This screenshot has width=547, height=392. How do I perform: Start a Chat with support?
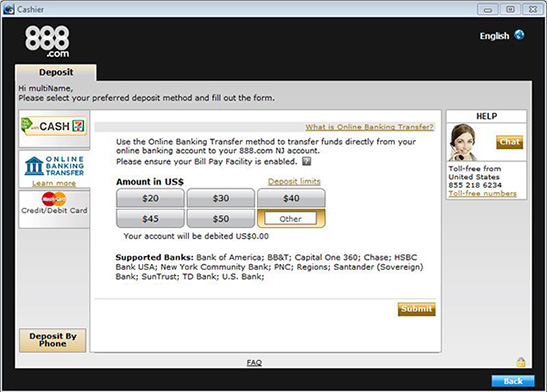pos(509,142)
